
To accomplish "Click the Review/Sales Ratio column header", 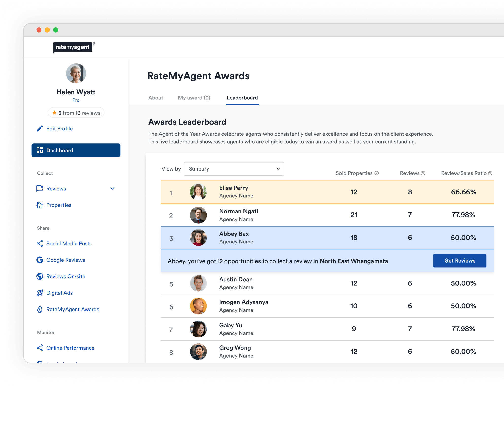I will [x=464, y=173].
